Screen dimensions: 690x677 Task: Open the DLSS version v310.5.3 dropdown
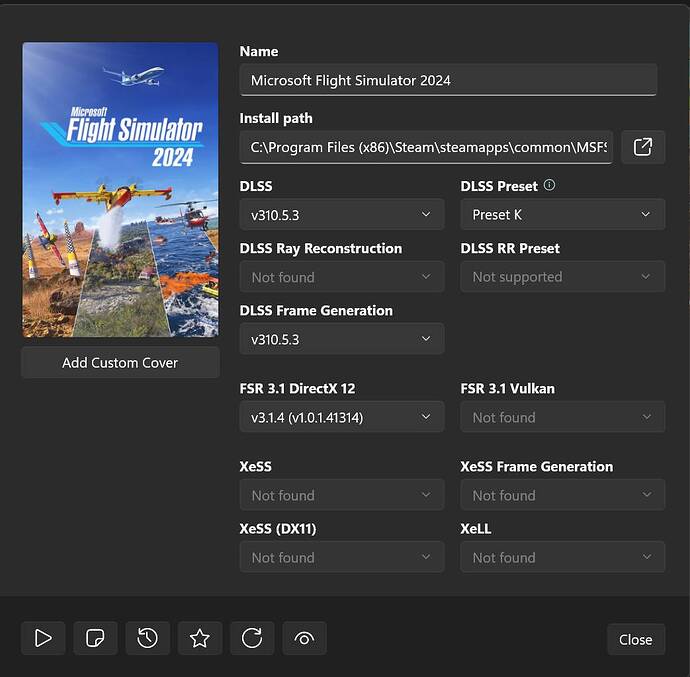click(342, 214)
